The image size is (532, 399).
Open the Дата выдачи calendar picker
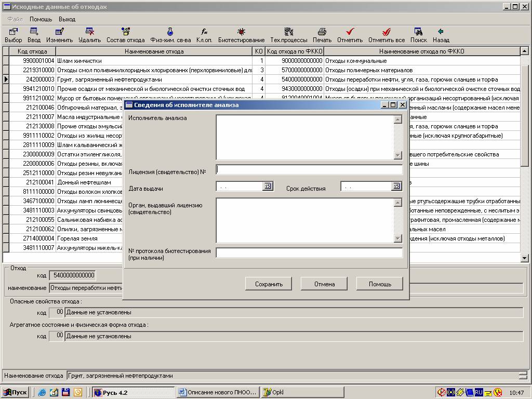[x=268, y=186]
